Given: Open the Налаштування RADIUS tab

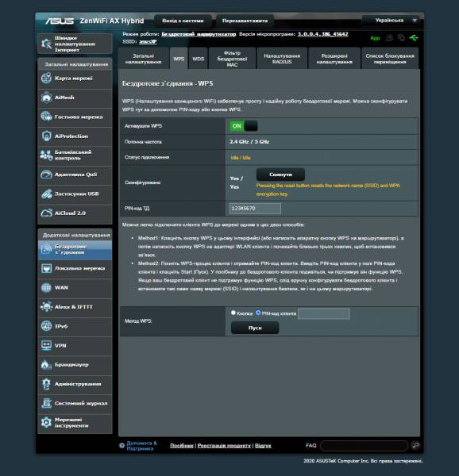Looking at the screenshot, I should click(282, 58).
